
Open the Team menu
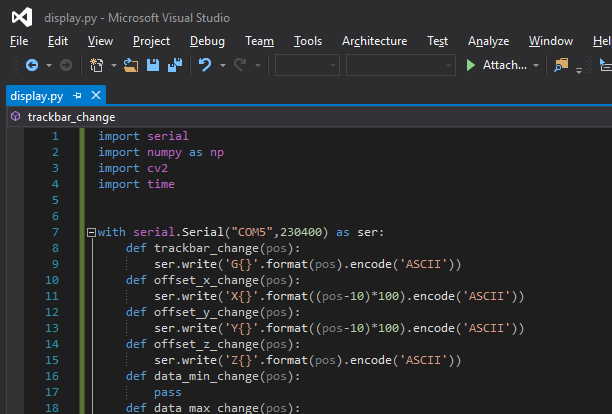260,41
